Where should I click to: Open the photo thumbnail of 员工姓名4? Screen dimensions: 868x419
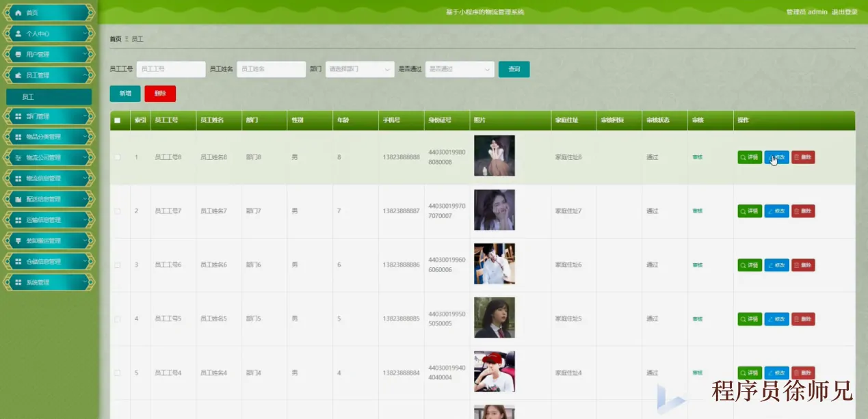pos(495,372)
